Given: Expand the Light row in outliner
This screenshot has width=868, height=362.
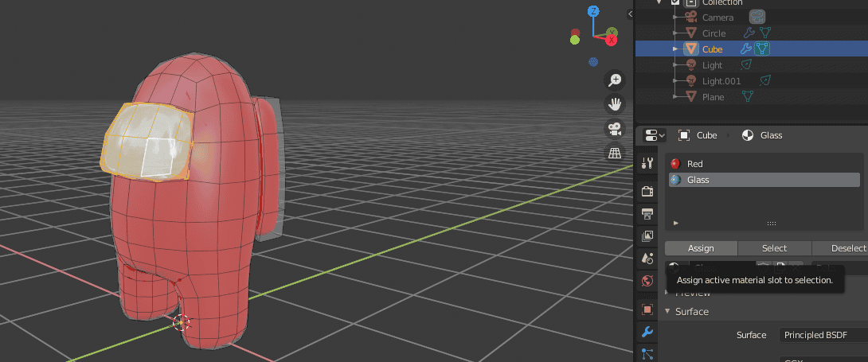Looking at the screenshot, I should (x=675, y=65).
